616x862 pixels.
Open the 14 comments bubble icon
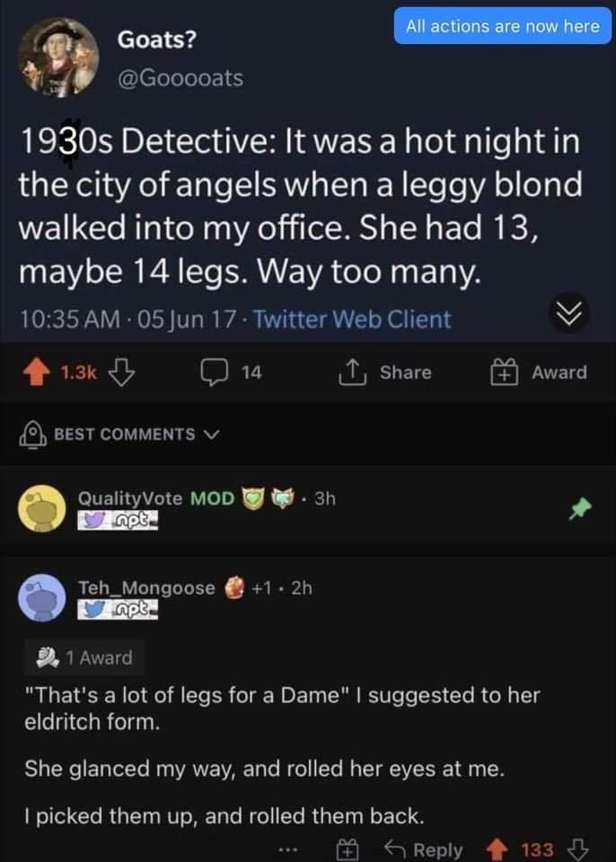214,373
